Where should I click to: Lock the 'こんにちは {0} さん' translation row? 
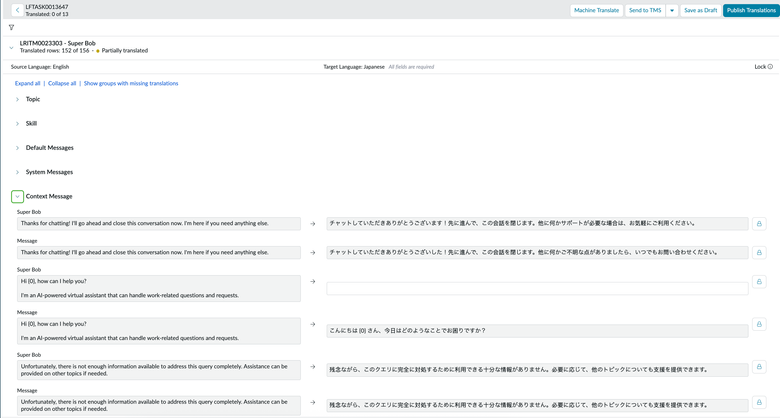pyautogui.click(x=759, y=325)
